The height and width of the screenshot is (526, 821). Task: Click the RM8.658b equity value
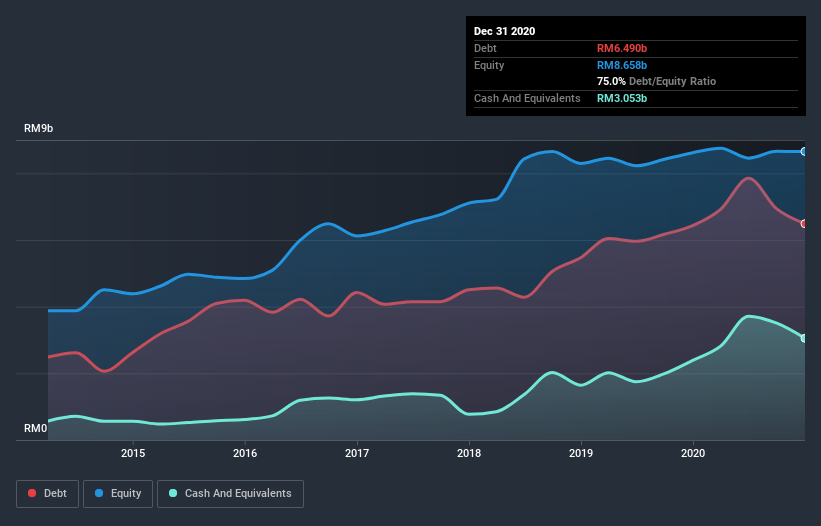click(622, 65)
